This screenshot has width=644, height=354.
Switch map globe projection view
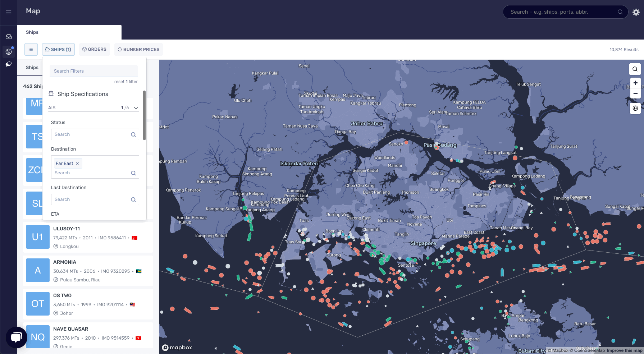[x=635, y=108]
